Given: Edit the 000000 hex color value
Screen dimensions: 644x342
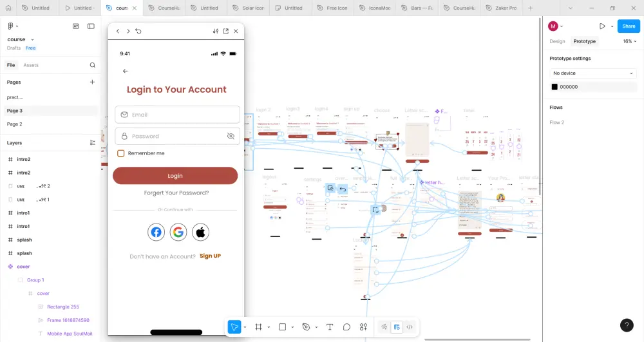Looking at the screenshot, I should (x=569, y=87).
